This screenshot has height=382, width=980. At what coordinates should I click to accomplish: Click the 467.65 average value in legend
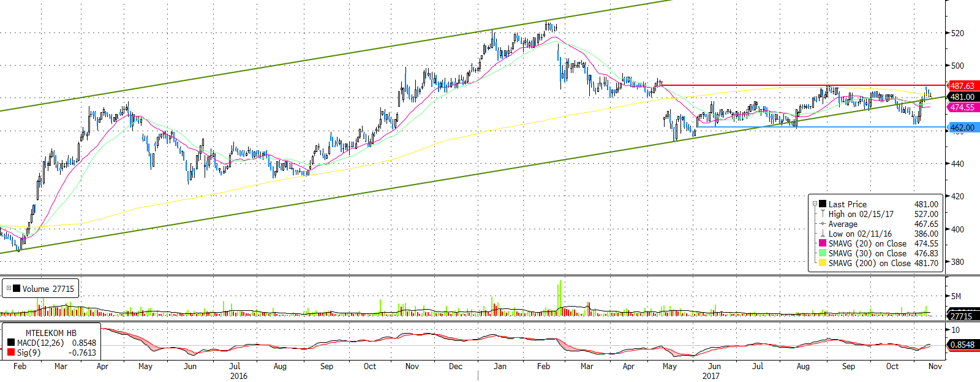[x=926, y=224]
